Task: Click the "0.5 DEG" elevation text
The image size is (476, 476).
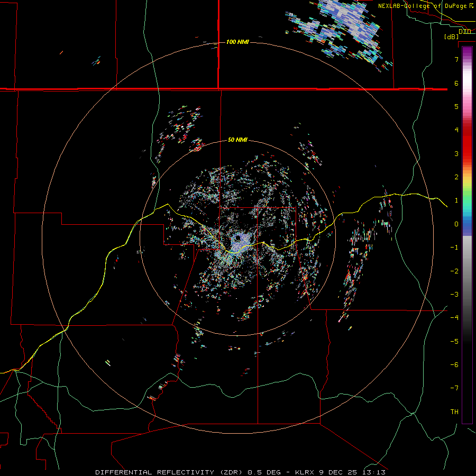Action: click(264, 472)
